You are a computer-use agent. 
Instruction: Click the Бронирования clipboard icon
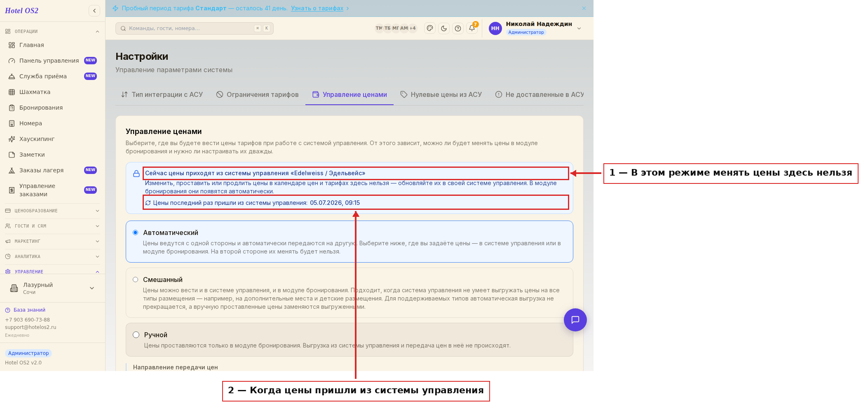point(12,108)
